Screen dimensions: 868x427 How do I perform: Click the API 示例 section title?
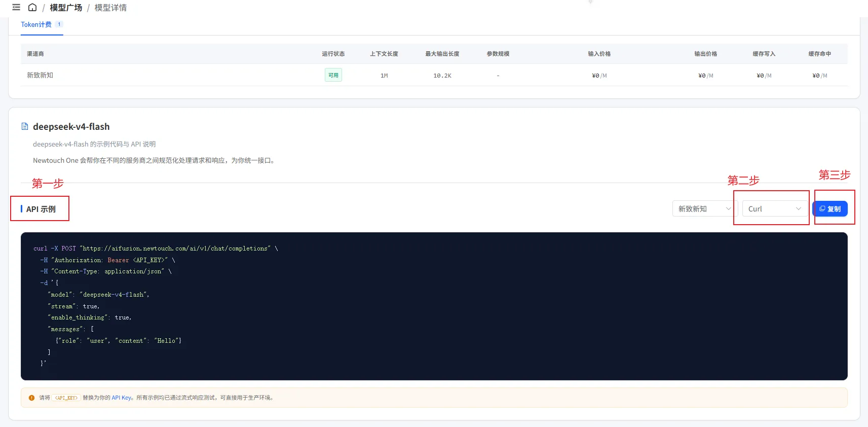(41, 209)
